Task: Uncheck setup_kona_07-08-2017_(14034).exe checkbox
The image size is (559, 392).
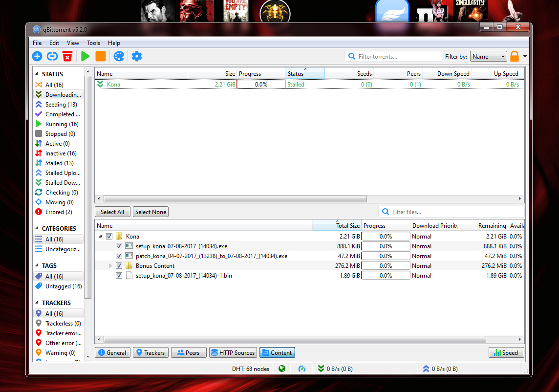Action: tap(119, 246)
